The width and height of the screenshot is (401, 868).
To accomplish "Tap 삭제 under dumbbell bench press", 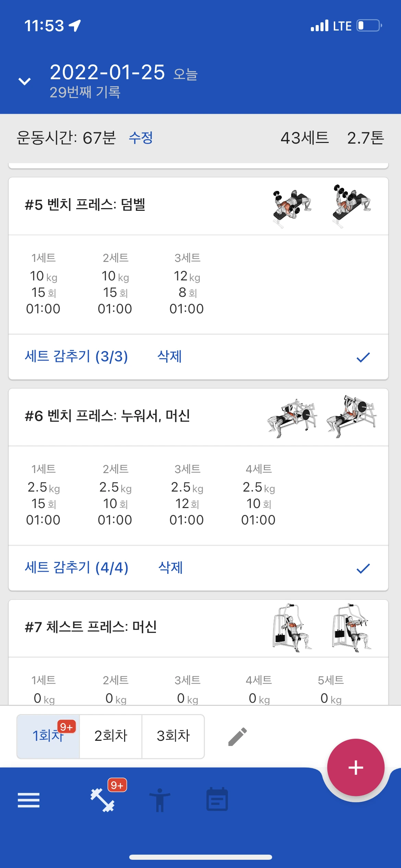I will pos(170,357).
